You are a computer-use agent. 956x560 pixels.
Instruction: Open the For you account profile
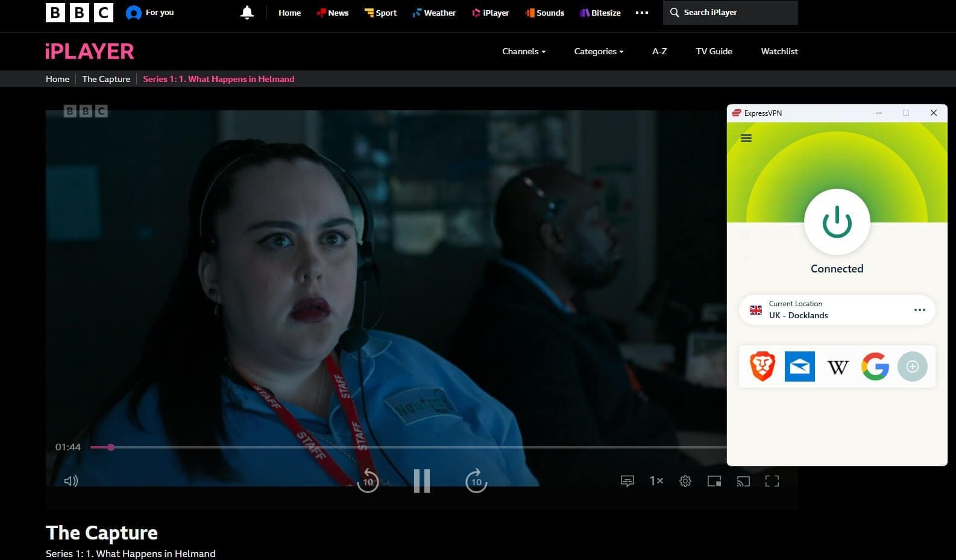(x=149, y=13)
